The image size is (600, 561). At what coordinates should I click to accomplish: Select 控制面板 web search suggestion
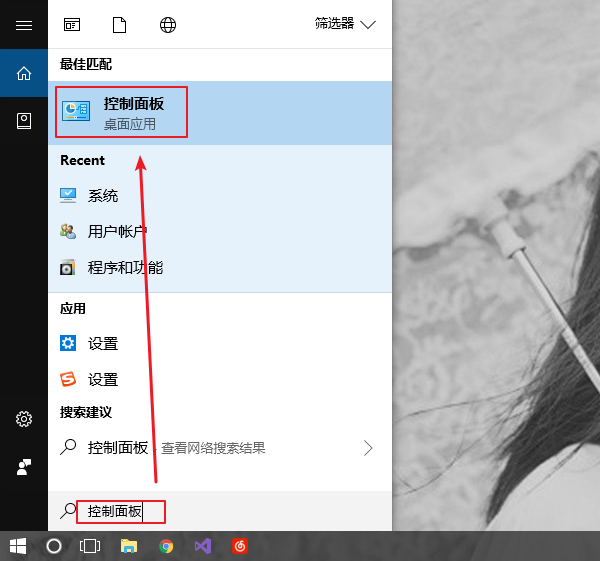click(x=220, y=447)
